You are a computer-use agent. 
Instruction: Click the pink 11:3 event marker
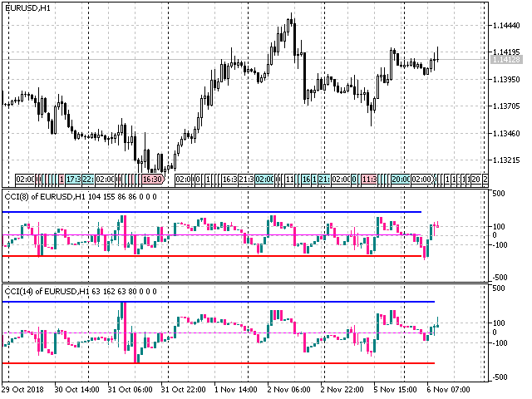point(369,179)
